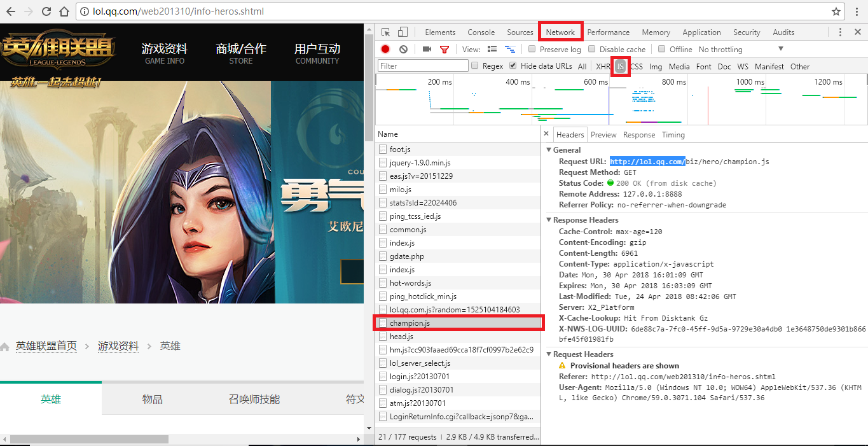The height and width of the screenshot is (446, 868).
Task: Collapse the General section
Action: [549, 150]
